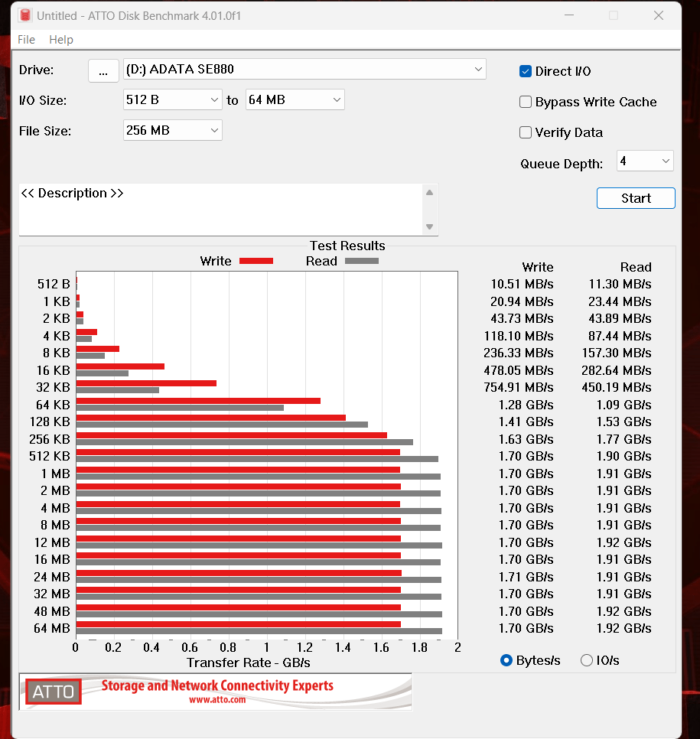This screenshot has height=739, width=700.
Task: Choose the Bytes/s display option
Action: click(506, 660)
